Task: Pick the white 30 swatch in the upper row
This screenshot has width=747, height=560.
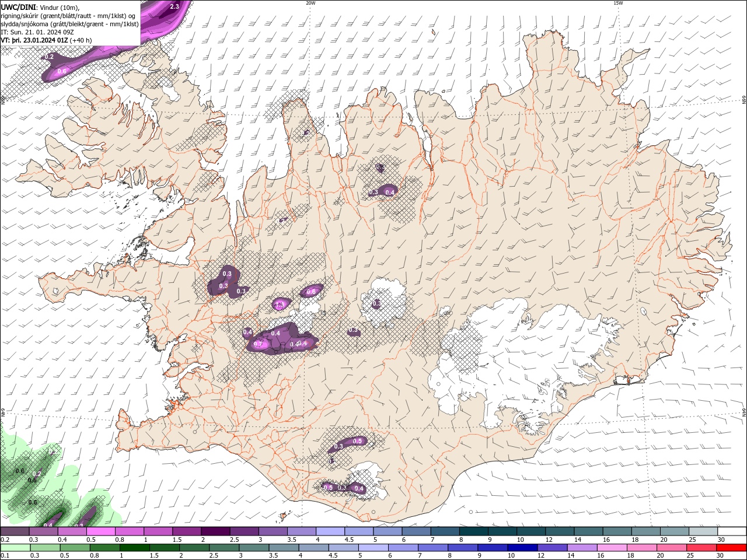Action: click(x=732, y=531)
